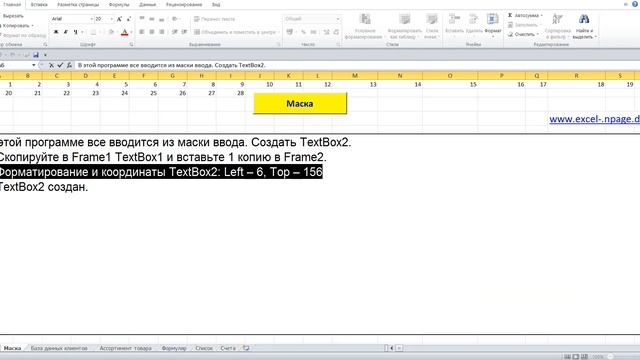The height and width of the screenshot is (360, 640).
Task: Click the Вырезать (cut) command
Action: tap(12, 16)
